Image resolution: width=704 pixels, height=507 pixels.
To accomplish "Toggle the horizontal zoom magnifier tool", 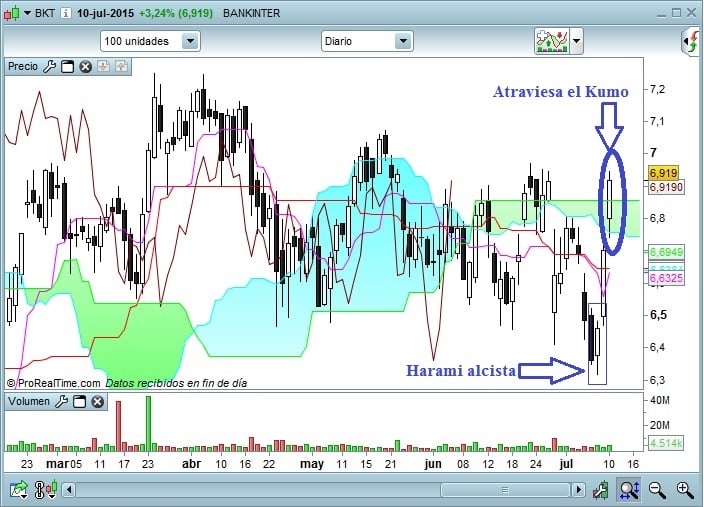I will pyautogui.click(x=629, y=489).
